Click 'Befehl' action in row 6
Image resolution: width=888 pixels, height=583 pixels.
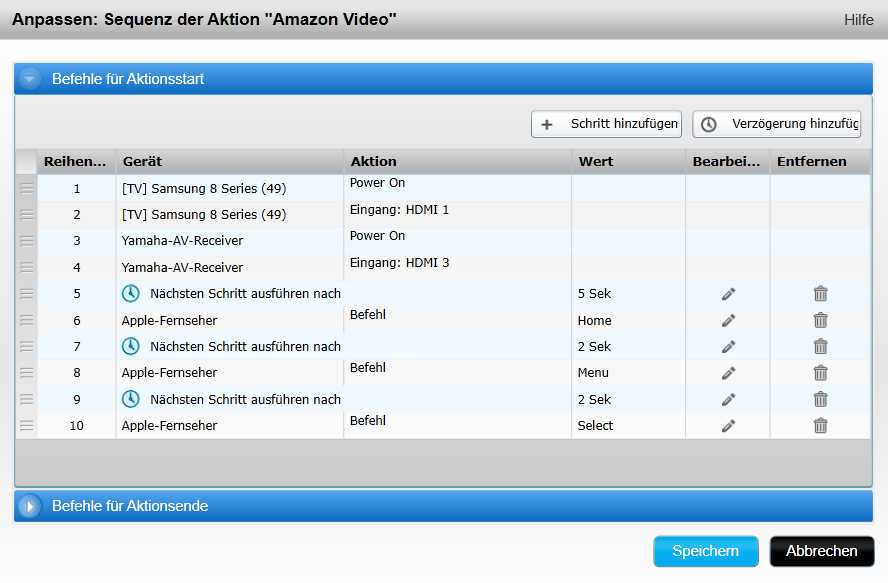point(368,315)
